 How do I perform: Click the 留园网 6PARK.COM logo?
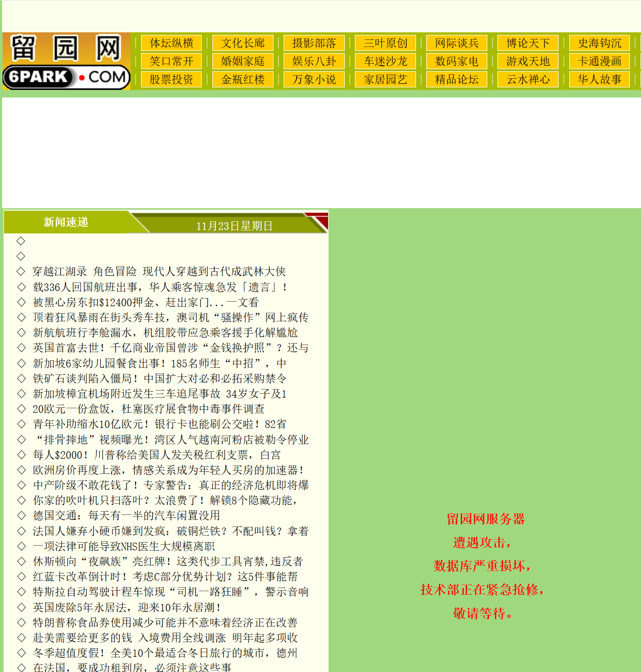[66, 61]
